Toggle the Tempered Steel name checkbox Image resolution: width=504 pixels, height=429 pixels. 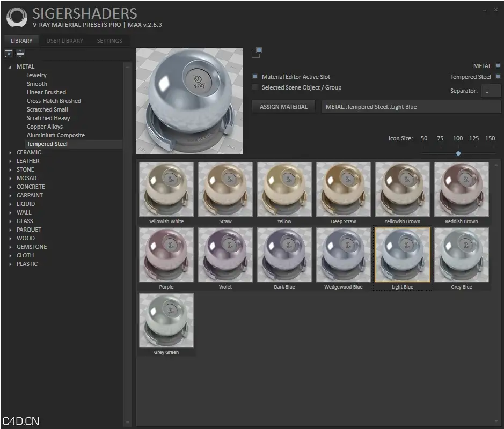point(498,76)
